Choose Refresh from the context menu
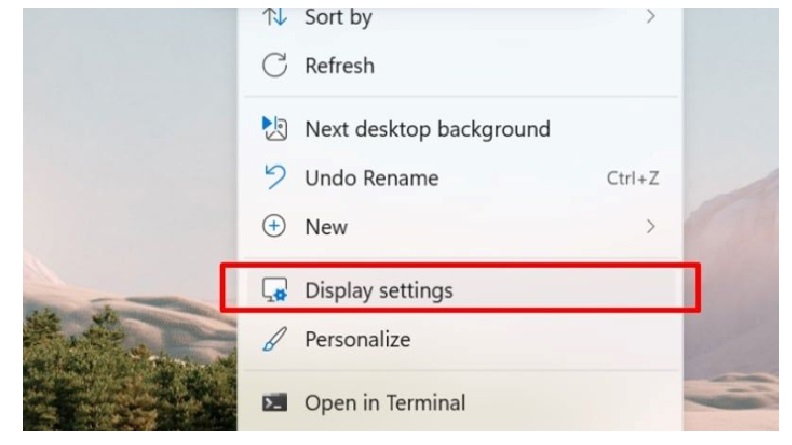 tap(340, 66)
